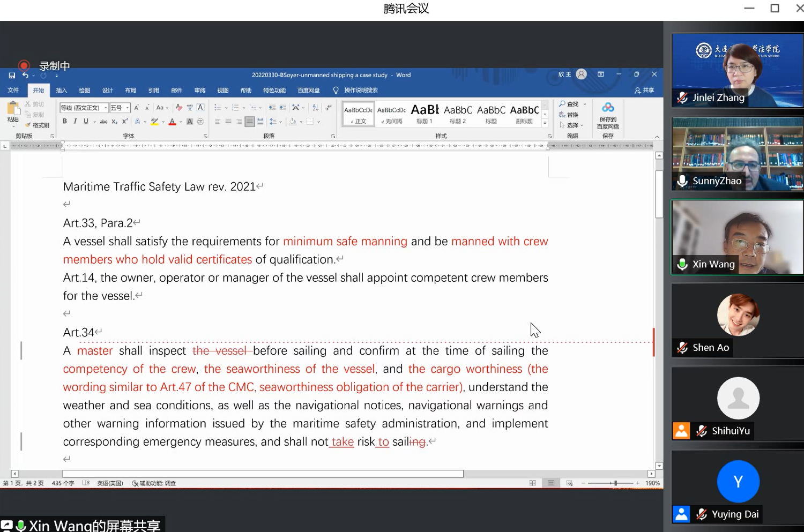Click the Clear Formatting eraser icon
This screenshot has width=804, height=532.
click(x=179, y=108)
